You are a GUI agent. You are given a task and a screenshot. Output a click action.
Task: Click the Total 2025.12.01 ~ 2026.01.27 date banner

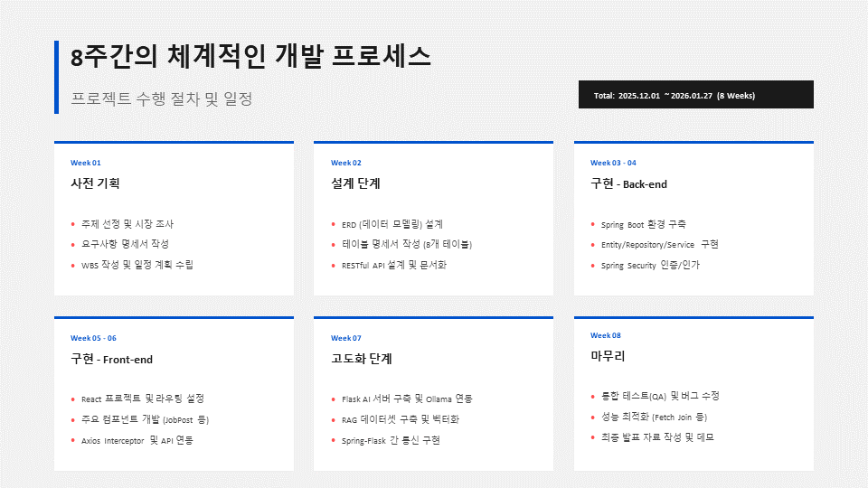[696, 95]
